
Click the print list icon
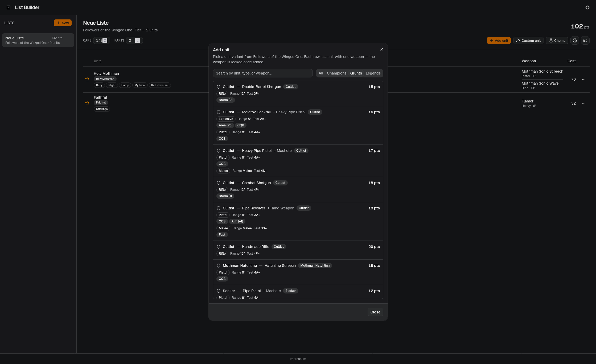[574, 40]
